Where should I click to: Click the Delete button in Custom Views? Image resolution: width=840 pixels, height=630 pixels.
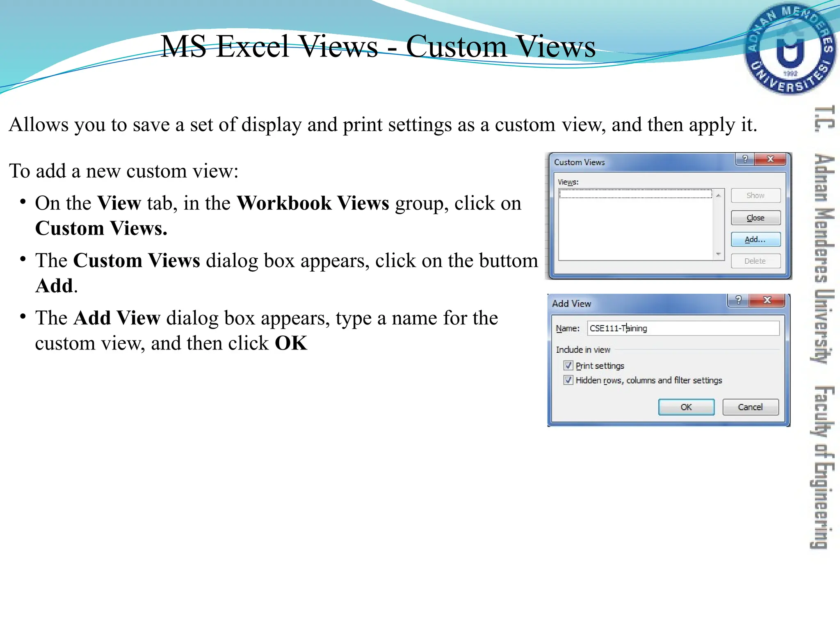pyautogui.click(x=756, y=261)
